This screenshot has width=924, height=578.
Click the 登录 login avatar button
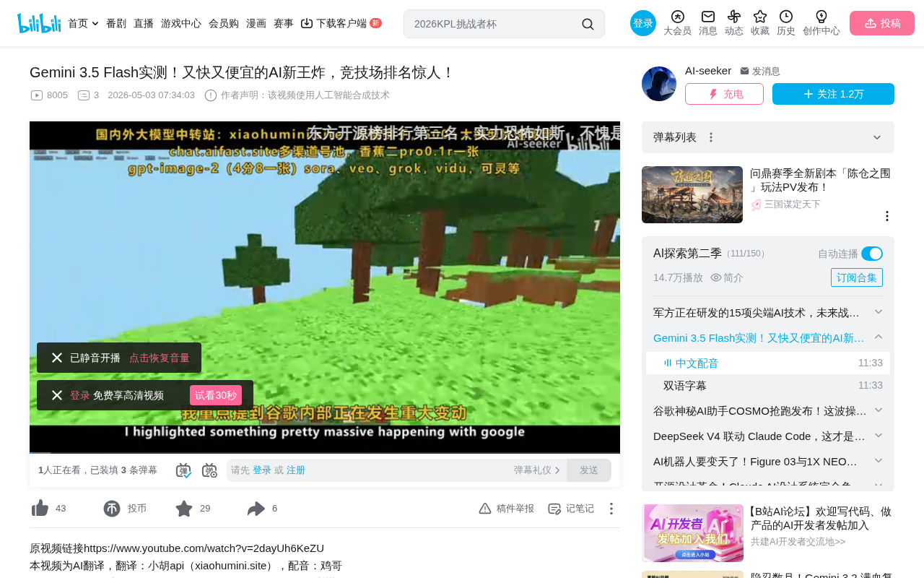643,23
